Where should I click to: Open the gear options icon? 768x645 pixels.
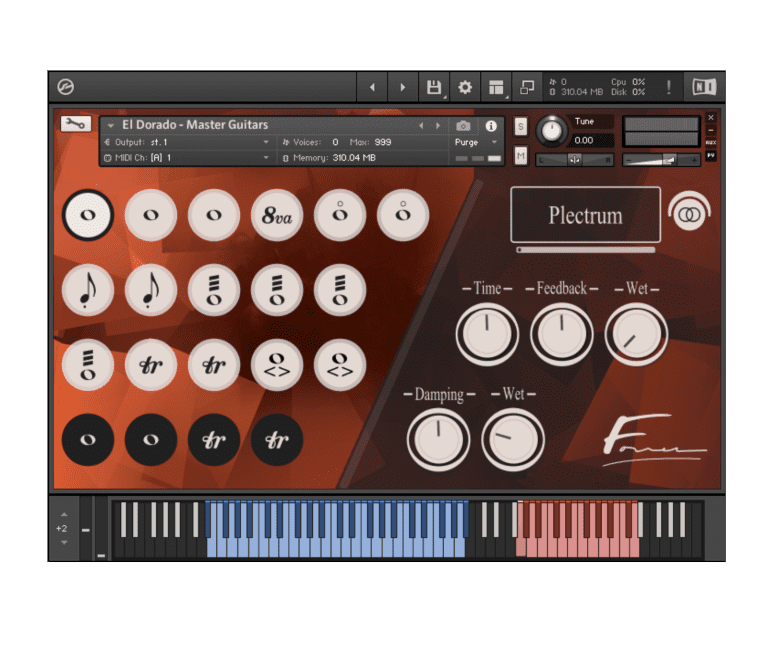[465, 87]
